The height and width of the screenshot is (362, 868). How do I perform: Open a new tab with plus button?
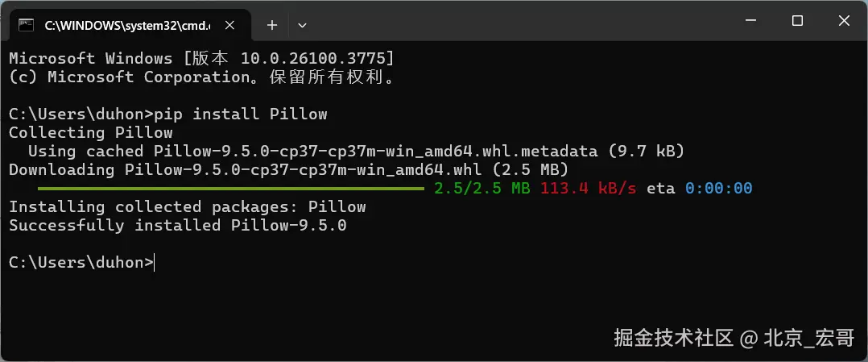tap(272, 25)
